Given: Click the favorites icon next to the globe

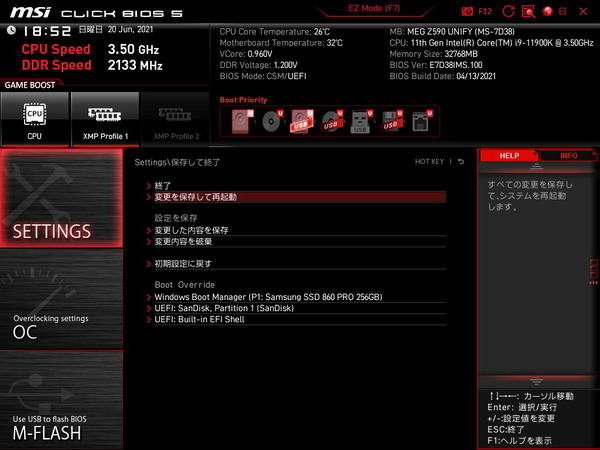Looking at the screenshot, I should [562, 11].
